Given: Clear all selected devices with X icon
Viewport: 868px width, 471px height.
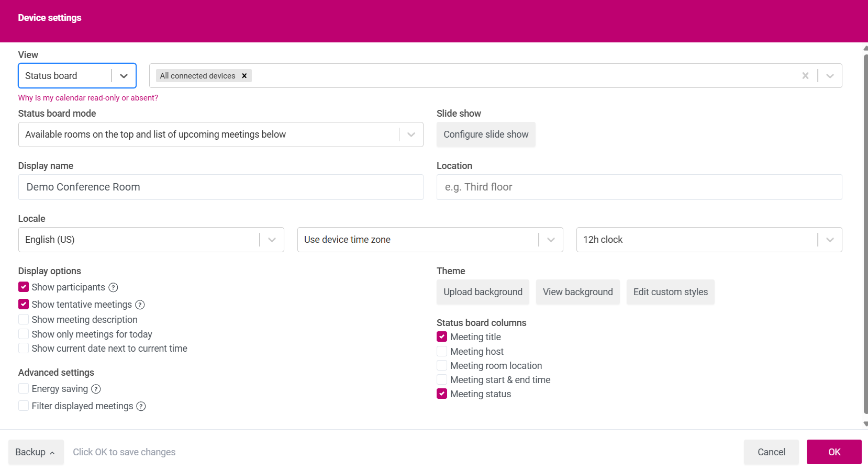Looking at the screenshot, I should (x=805, y=76).
